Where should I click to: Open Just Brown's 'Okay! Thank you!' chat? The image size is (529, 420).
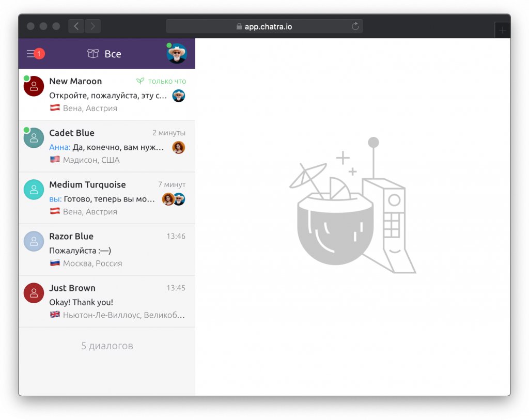click(x=108, y=302)
